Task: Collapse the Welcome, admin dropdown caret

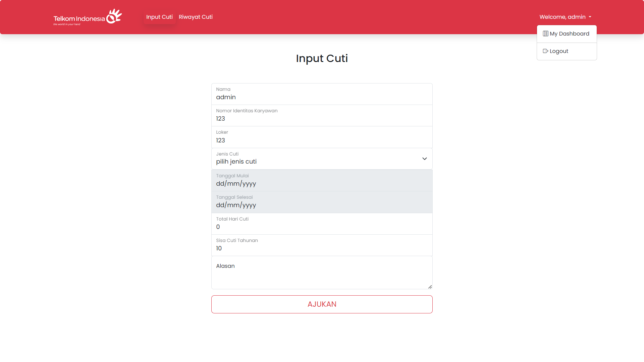Action: click(590, 17)
